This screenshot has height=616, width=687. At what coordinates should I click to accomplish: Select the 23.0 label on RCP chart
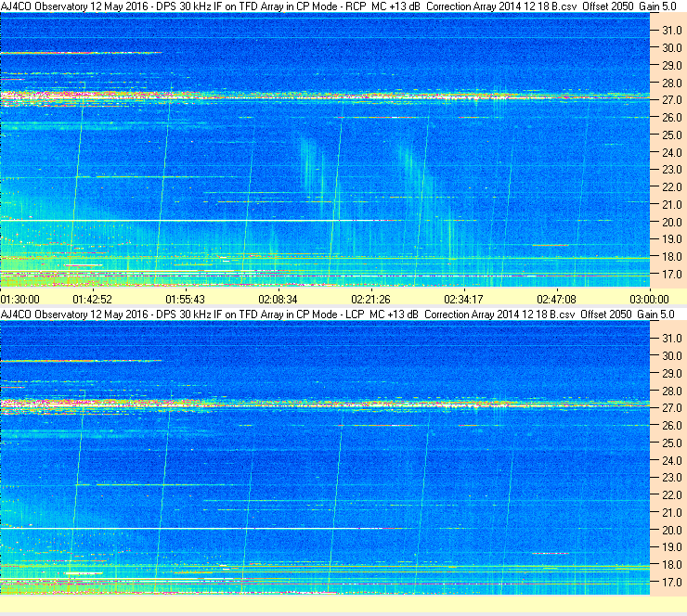pos(672,170)
